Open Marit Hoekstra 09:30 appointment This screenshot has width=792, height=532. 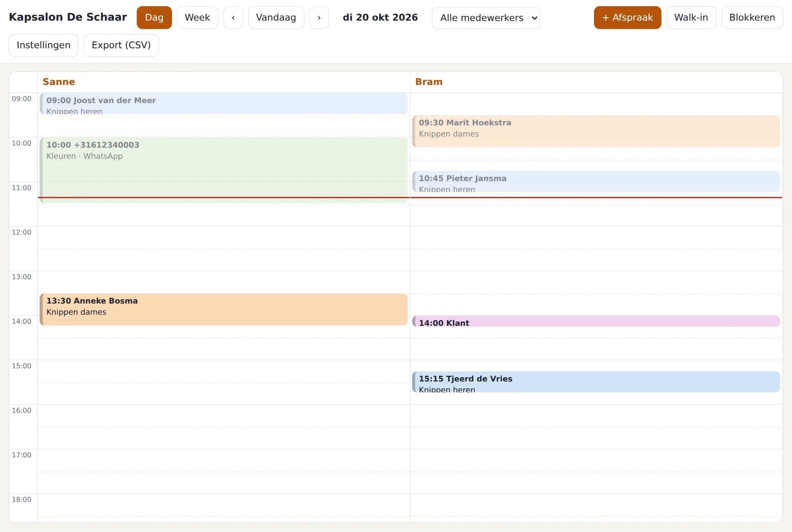coord(596,131)
